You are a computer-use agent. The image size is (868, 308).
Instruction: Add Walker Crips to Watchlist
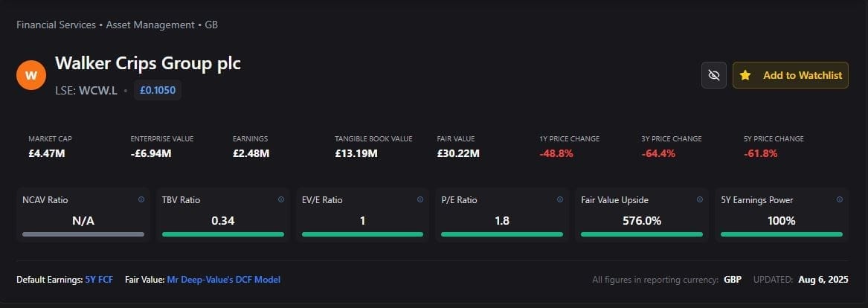(x=791, y=75)
